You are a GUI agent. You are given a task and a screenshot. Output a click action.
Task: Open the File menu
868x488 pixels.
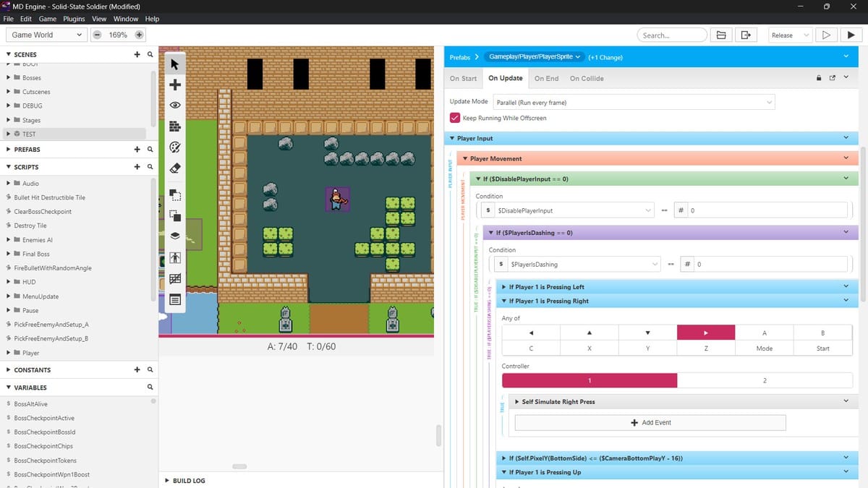click(9, 18)
